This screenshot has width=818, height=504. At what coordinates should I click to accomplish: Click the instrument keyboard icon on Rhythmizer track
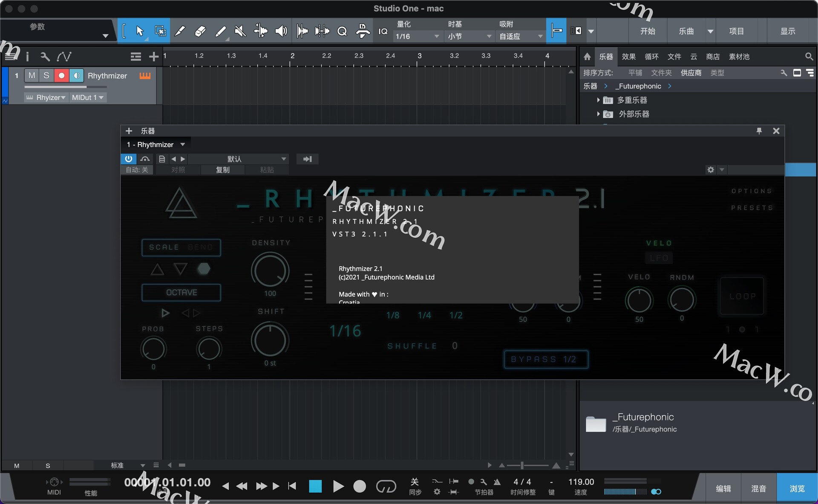[x=145, y=75]
